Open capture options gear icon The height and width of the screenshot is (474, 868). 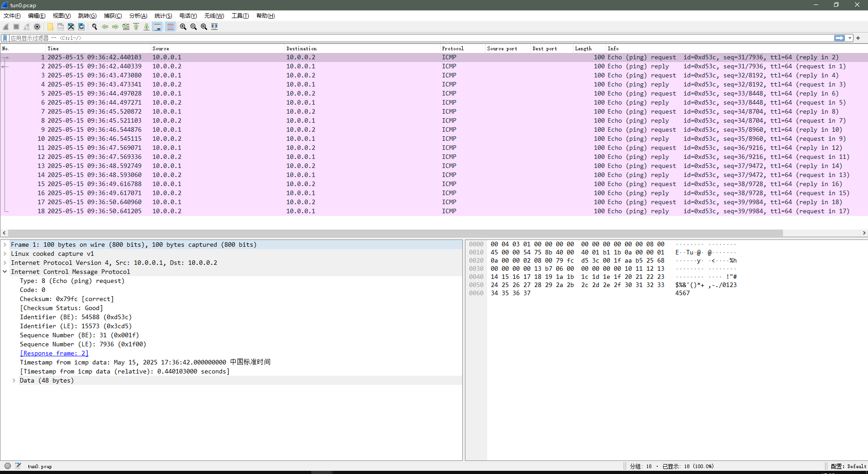click(x=37, y=27)
